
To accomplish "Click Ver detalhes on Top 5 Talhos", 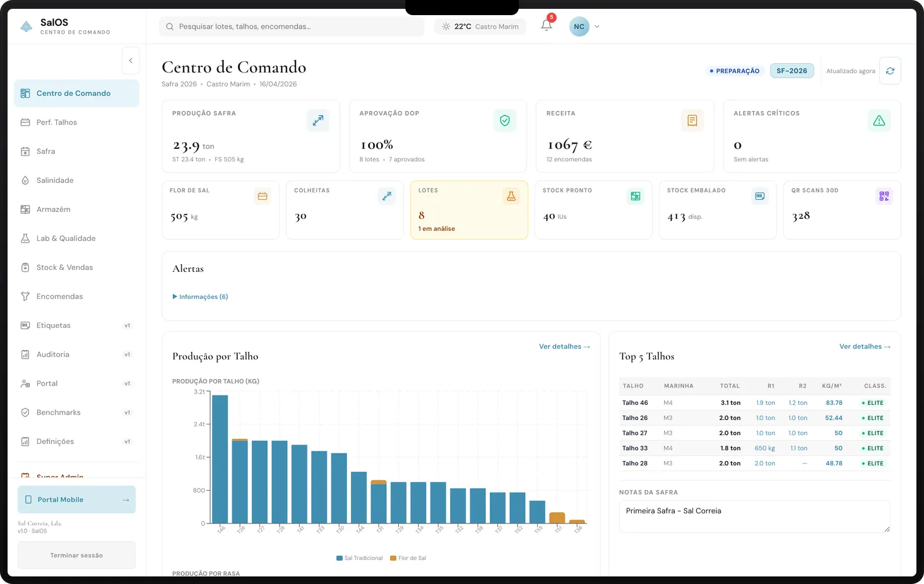I will [864, 346].
